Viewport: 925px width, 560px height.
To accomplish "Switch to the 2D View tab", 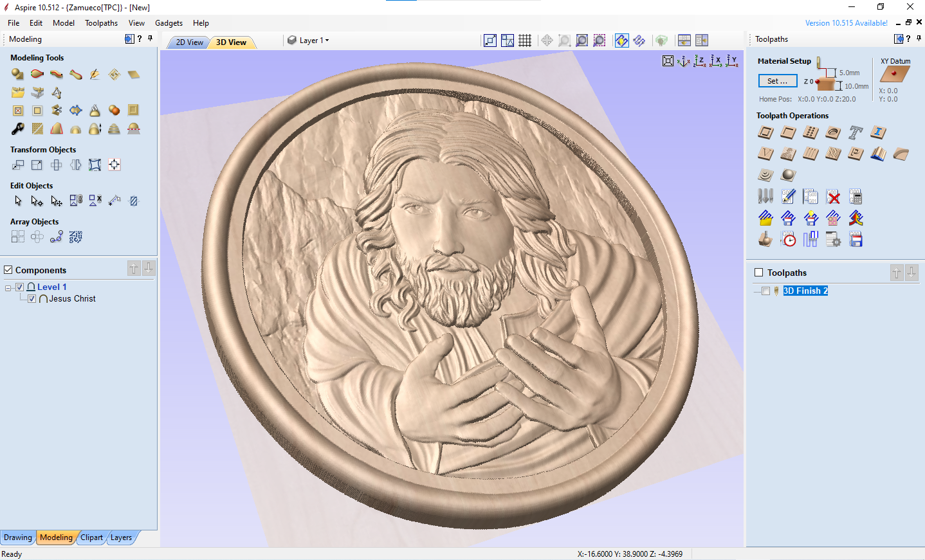I will tap(189, 42).
